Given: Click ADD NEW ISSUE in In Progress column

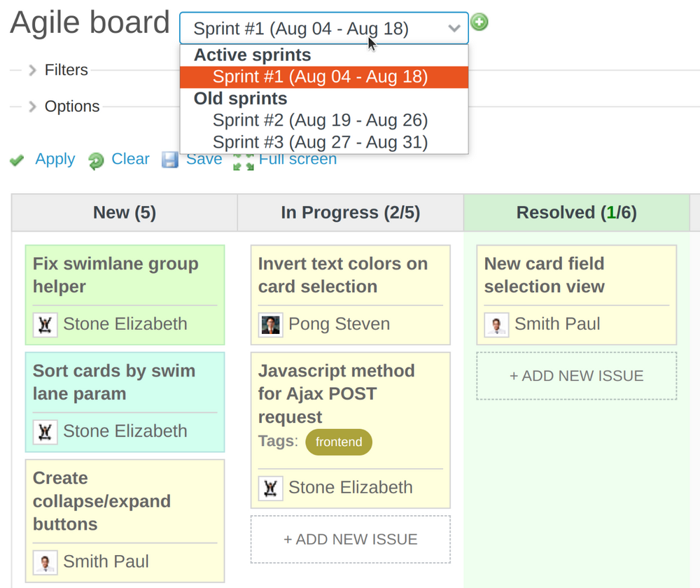Looking at the screenshot, I should pyautogui.click(x=350, y=539).
